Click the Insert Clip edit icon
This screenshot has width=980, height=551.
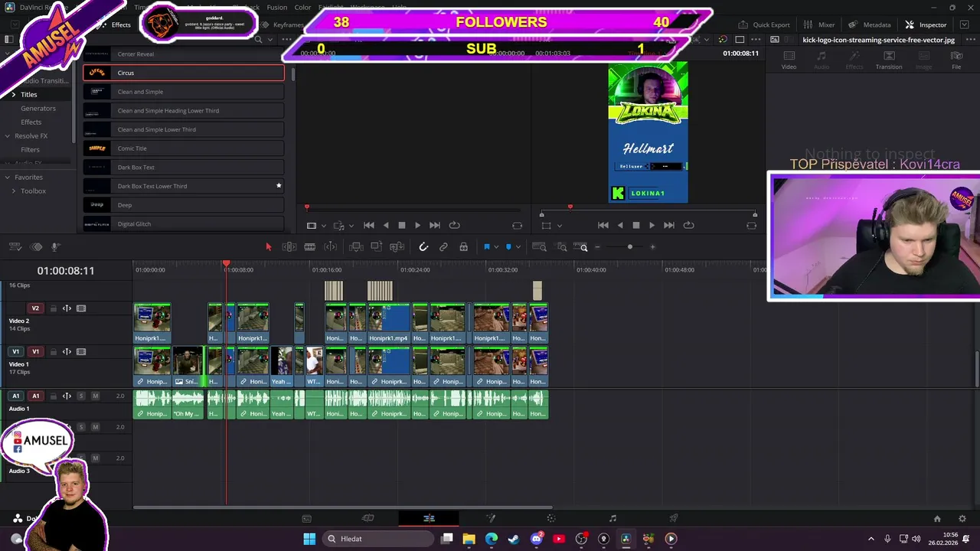356,246
